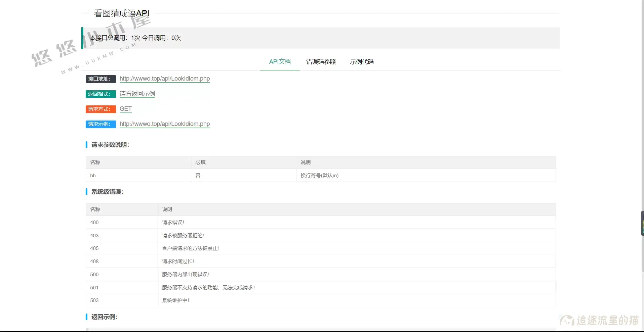644x332 pixels.
Task: Click the 请求示例 badge label
Action: click(100, 124)
